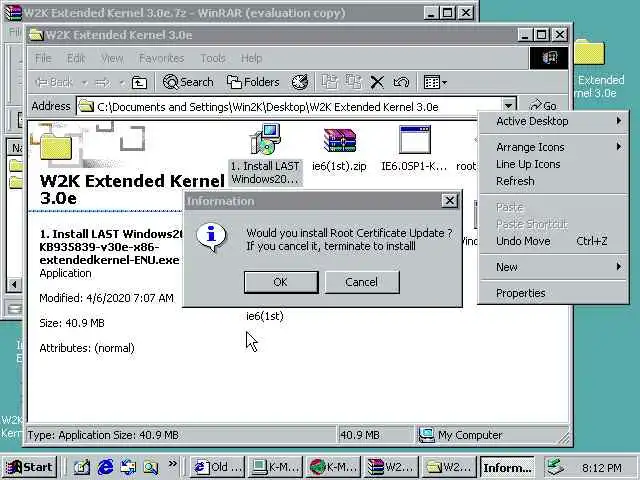Viewport: 640px width, 480px height.
Task: Click the Outlook Express quick launch icon
Action: tap(128, 467)
